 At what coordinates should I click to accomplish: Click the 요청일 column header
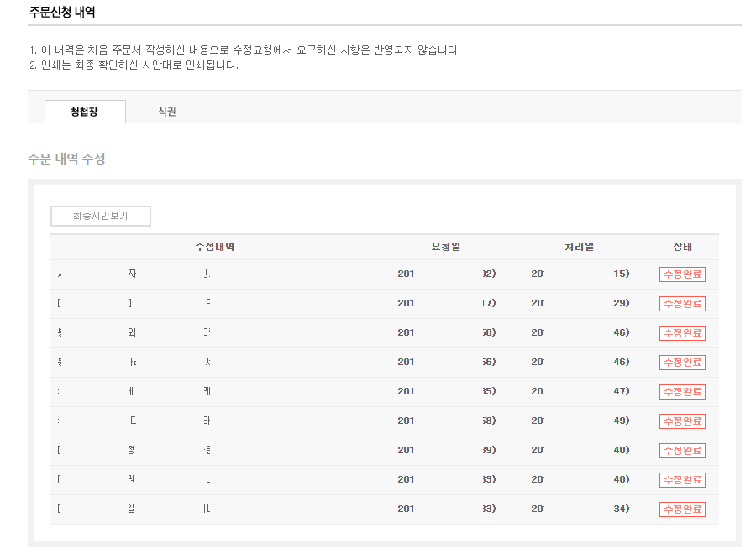pos(446,247)
